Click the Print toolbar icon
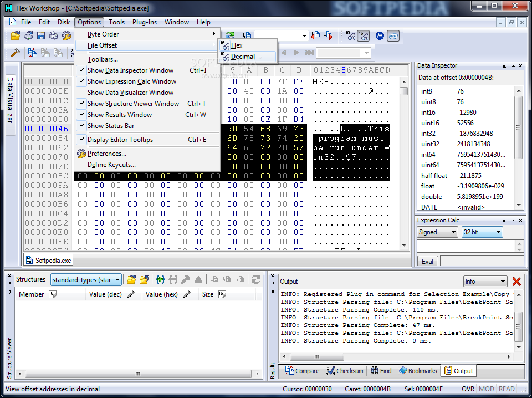Viewport: 532px width, 398px height. 54,35
